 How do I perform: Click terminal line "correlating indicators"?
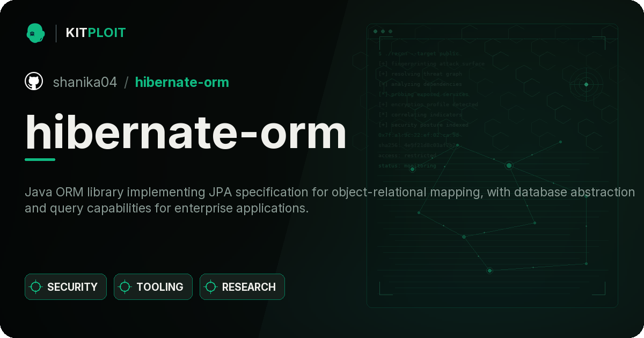(x=420, y=115)
